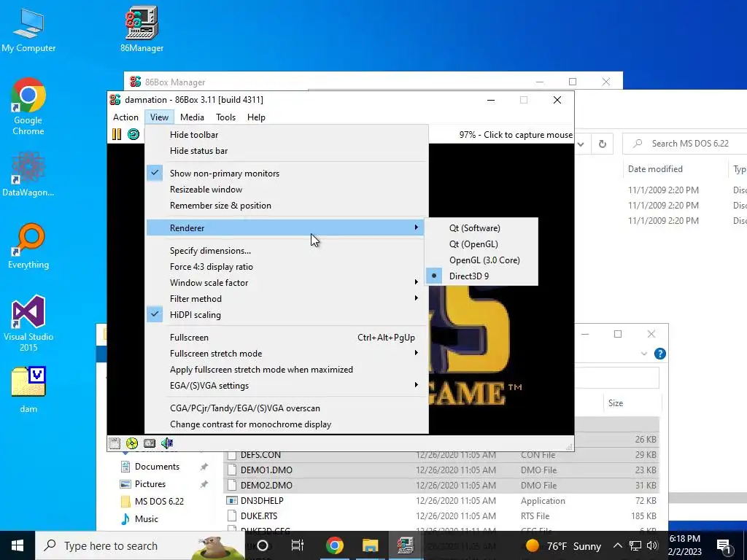Open the Media menu
This screenshot has height=560, width=747.
192,117
